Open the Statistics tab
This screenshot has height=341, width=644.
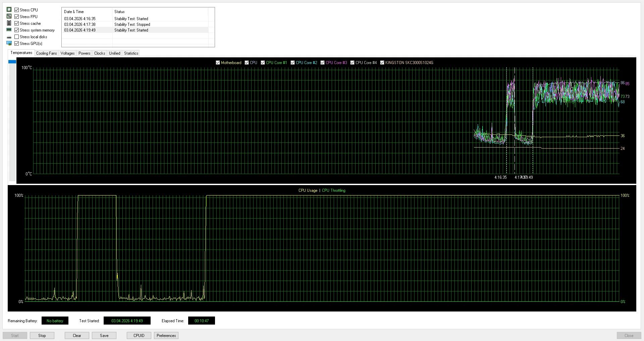point(131,53)
